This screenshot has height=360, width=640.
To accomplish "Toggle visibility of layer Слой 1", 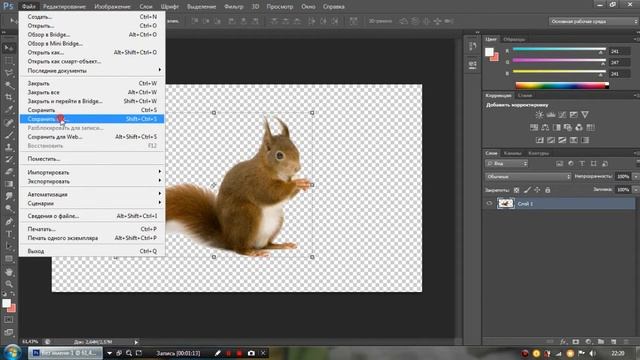I will point(489,204).
